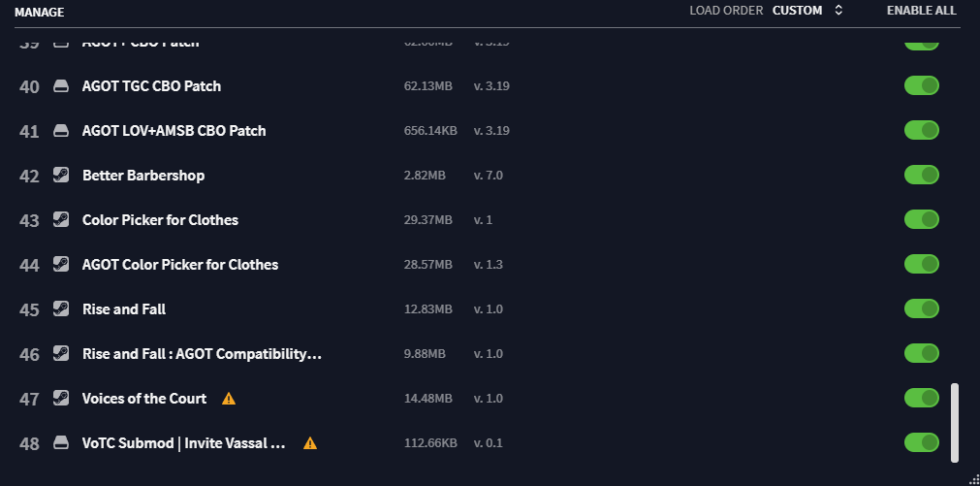
Task: Click the Steam icon next to Rise and Fall
Action: (x=61, y=309)
